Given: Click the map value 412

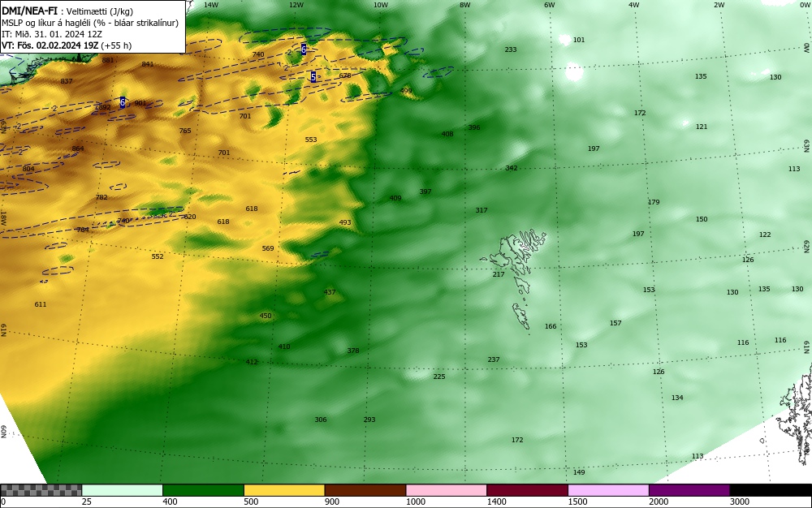Looking at the screenshot, I should 251,362.
